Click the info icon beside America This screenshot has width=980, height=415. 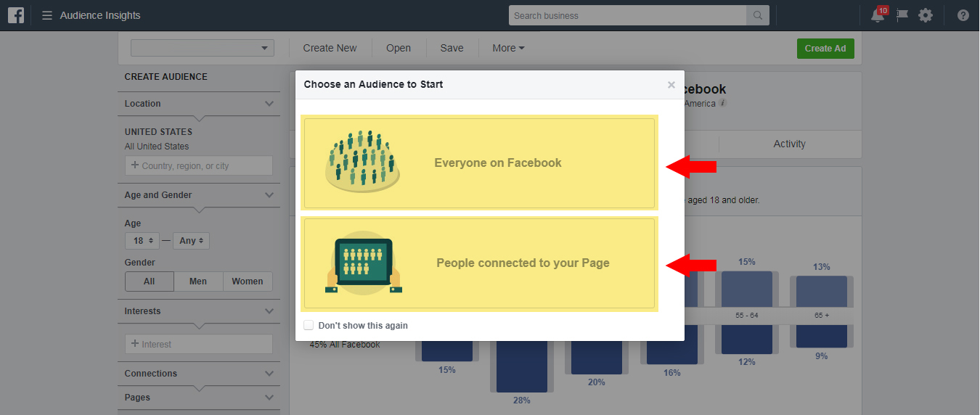pos(722,103)
